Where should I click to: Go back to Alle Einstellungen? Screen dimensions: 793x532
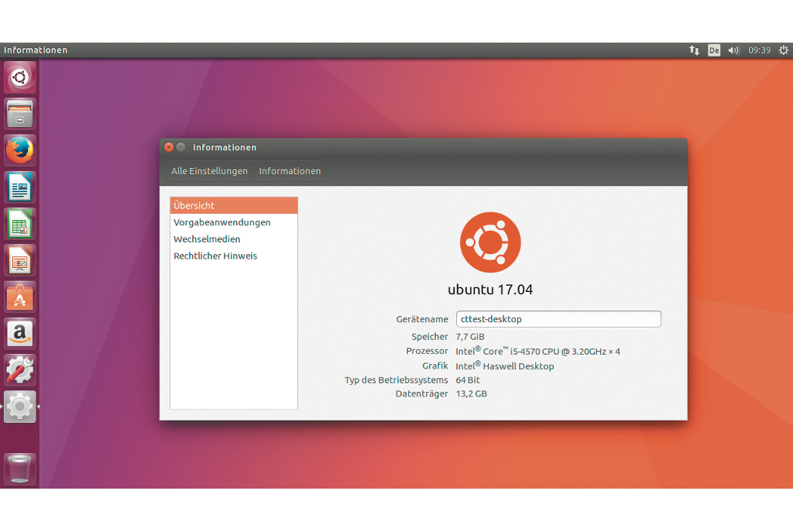click(209, 171)
